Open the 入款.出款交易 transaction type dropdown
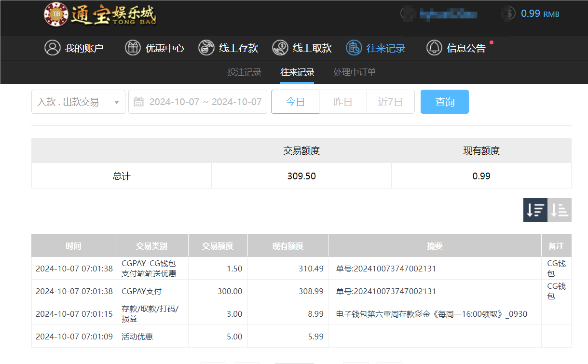The image size is (588, 364). tap(78, 102)
